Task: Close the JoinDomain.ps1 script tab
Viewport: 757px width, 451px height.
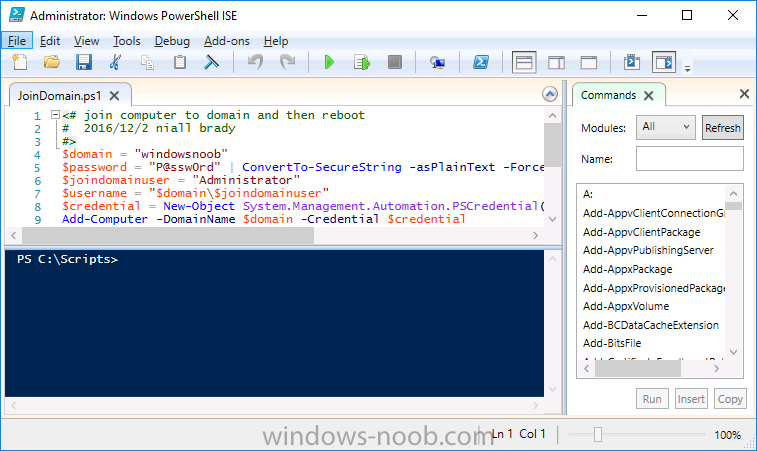Action: tap(114, 96)
